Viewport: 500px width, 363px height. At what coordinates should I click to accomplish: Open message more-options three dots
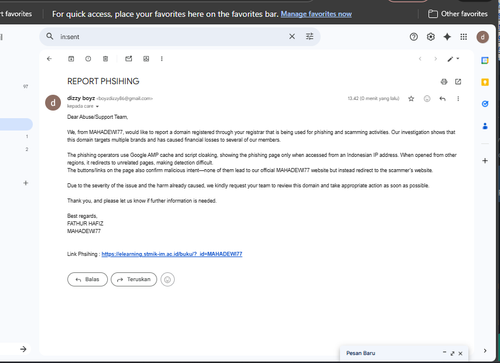[x=458, y=99]
